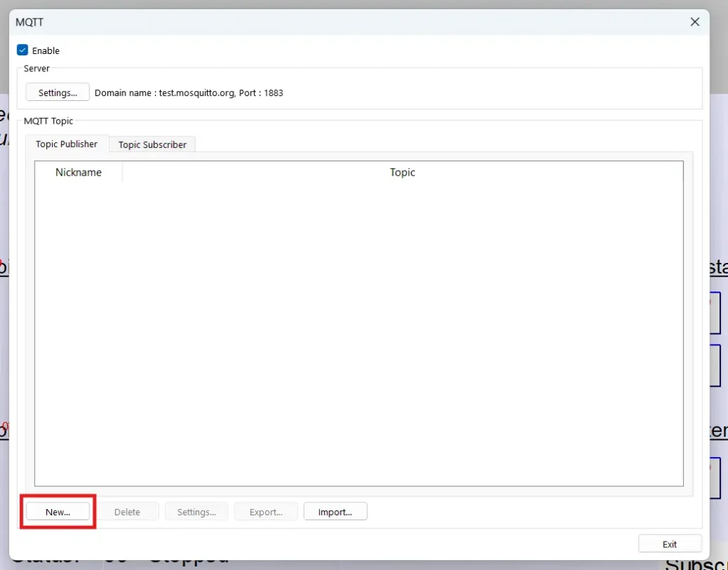This screenshot has width=728, height=570.
Task: Select the Topic Publisher tab
Action: click(67, 144)
